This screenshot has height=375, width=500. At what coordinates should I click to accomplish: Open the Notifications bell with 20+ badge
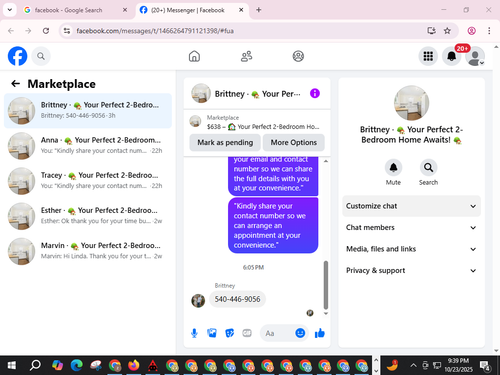[x=452, y=56]
